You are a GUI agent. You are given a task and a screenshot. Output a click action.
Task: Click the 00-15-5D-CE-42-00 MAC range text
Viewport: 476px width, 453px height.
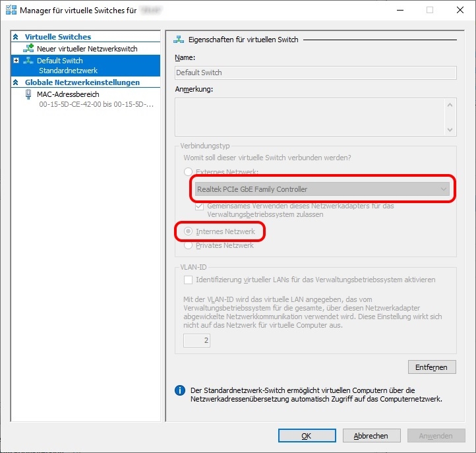[96, 104]
